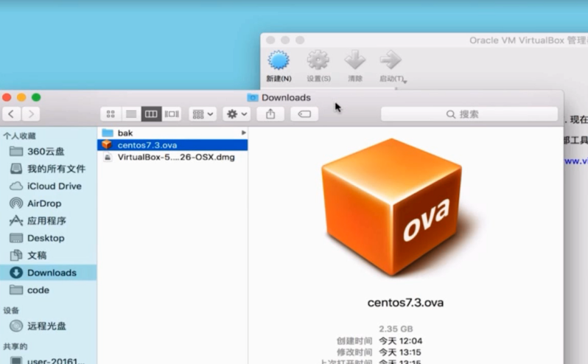Open 应用程序 in the sidebar
Viewport: 588px width, 364px height.
(x=49, y=220)
